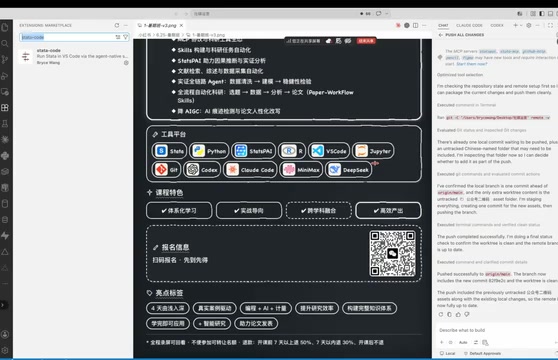Open the stata-code extension entry

pos(73,56)
